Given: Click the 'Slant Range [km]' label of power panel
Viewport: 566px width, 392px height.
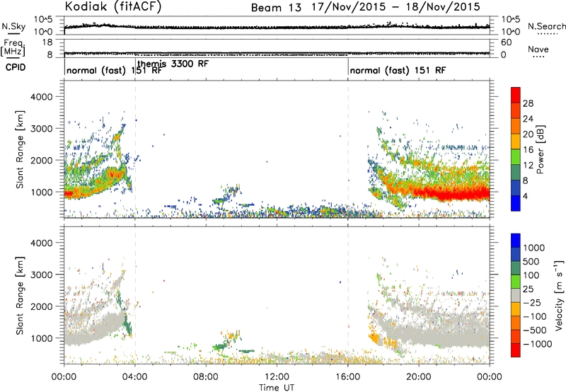Looking at the screenshot, I should 20,149.
